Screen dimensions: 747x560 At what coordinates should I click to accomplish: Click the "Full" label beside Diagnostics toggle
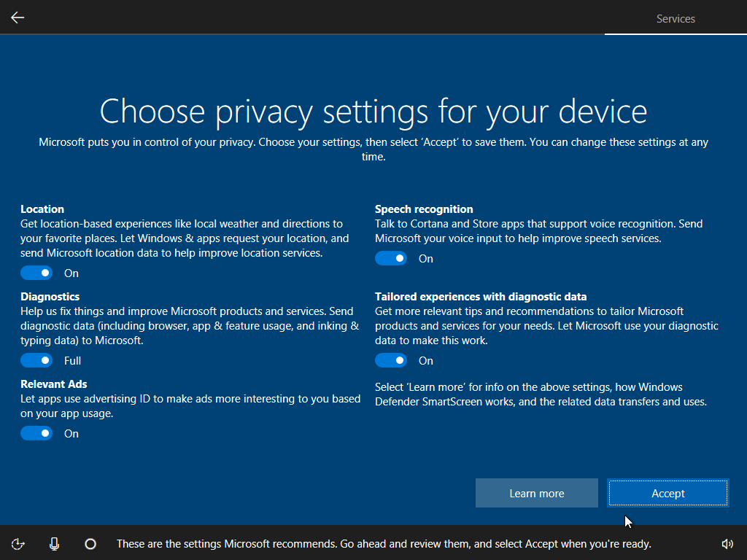click(x=72, y=360)
